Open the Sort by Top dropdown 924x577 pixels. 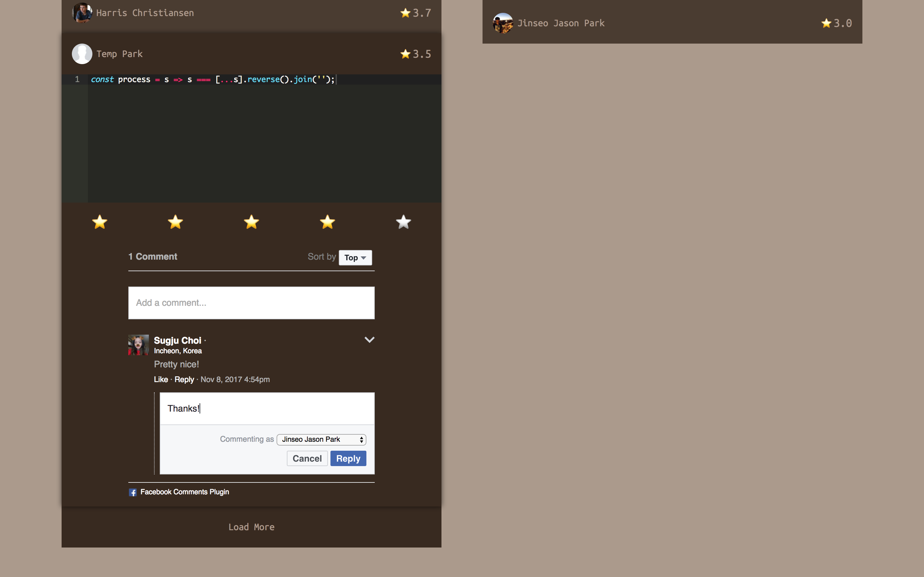(355, 258)
